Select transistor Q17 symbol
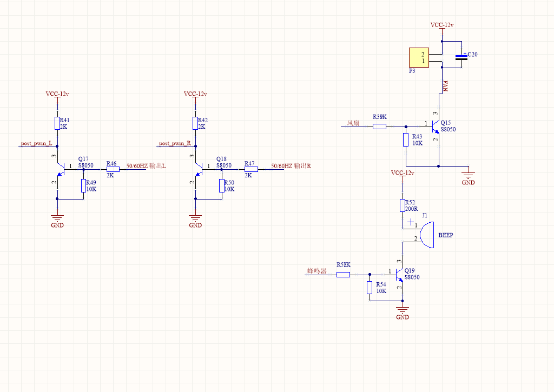This screenshot has height=392, width=554. point(60,169)
